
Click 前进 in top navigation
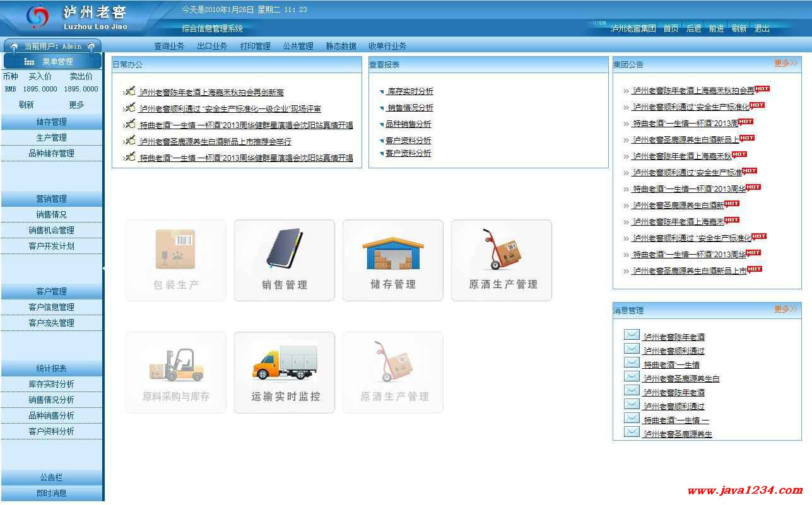point(716,28)
